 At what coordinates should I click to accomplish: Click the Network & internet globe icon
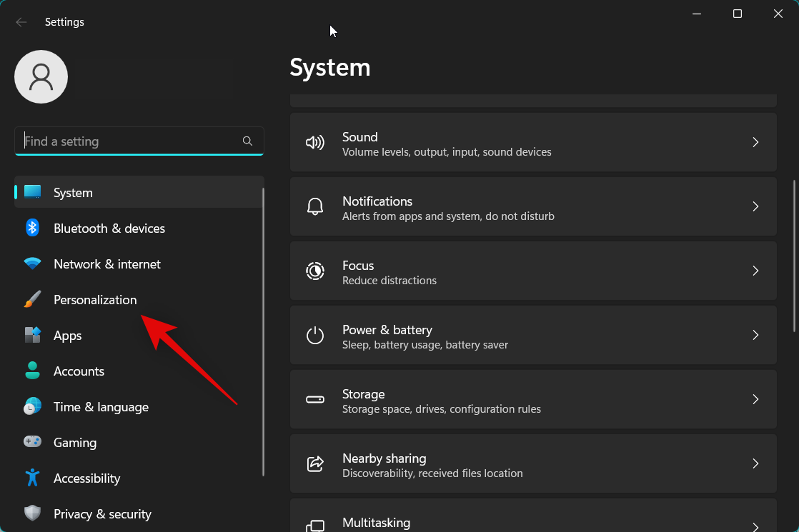pyautogui.click(x=32, y=264)
